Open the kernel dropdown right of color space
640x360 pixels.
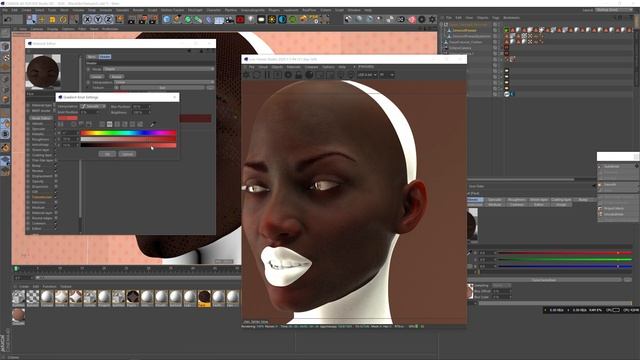(x=387, y=75)
